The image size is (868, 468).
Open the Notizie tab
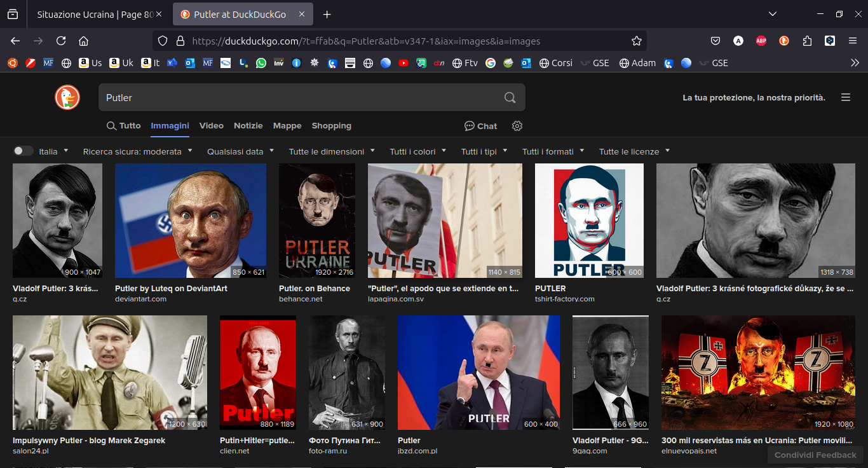pyautogui.click(x=248, y=126)
